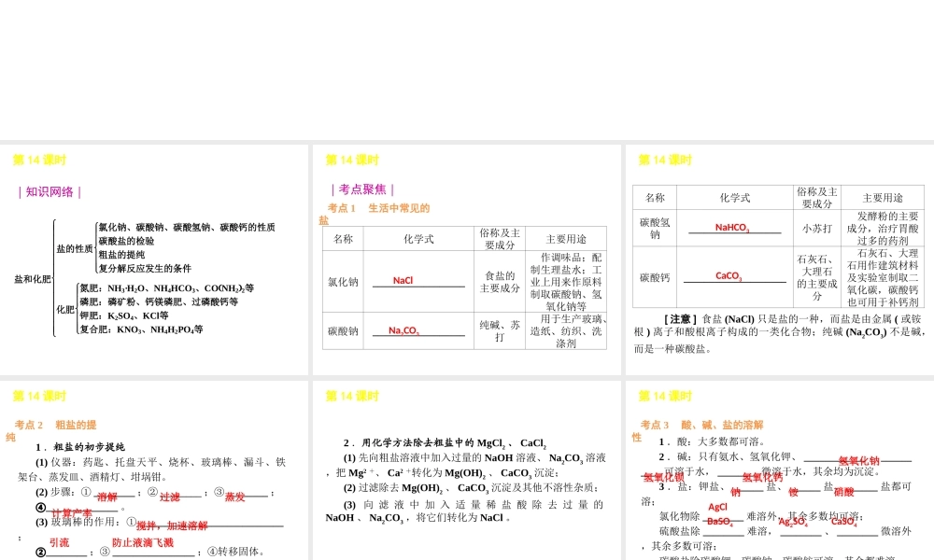The width and height of the screenshot is (934, 560).
Task: Click the red Na2CO3 answer in the table
Action: point(403,330)
